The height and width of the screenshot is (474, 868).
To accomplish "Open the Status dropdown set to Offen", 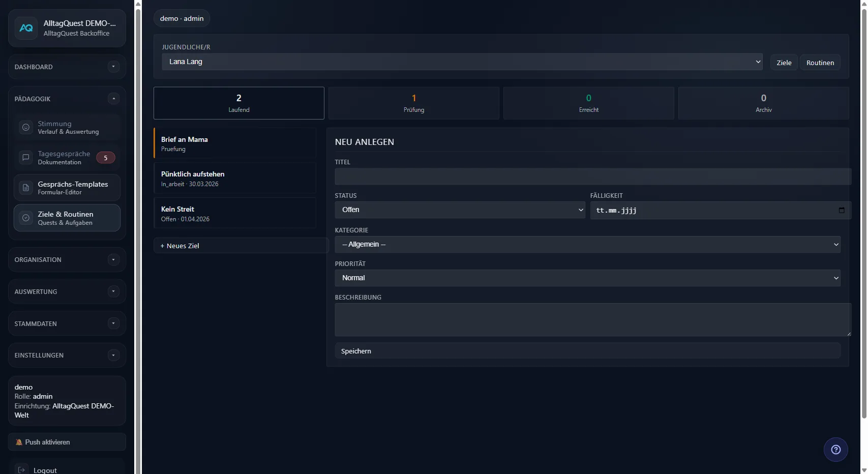I will pos(459,210).
